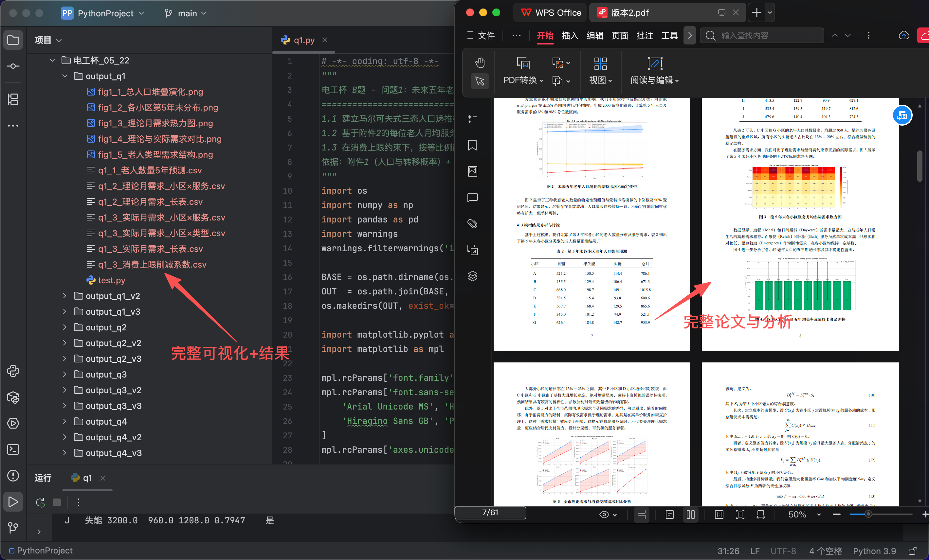This screenshot has height=560, width=929.
Task: Collapse the output_q1 folder
Action: [64, 76]
